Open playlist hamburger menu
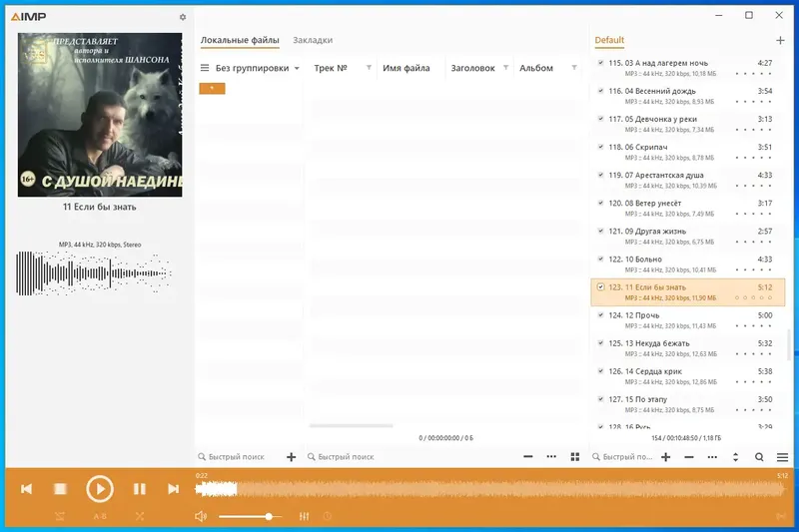Viewport: 799px width, 532px height. tap(782, 457)
